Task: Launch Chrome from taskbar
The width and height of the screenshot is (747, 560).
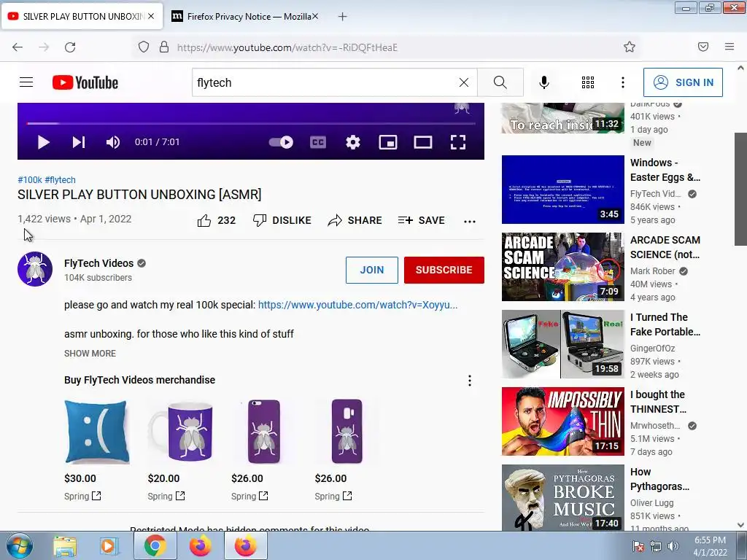Action: point(155,546)
